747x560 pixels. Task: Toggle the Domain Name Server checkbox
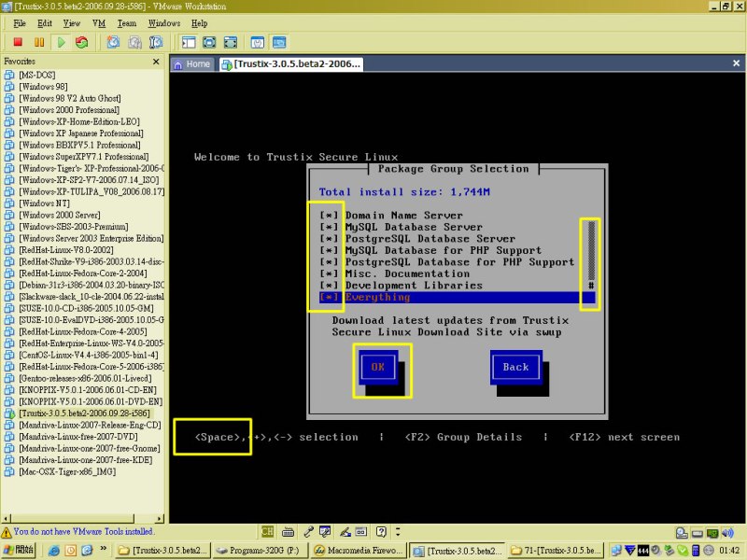pyautogui.click(x=329, y=216)
